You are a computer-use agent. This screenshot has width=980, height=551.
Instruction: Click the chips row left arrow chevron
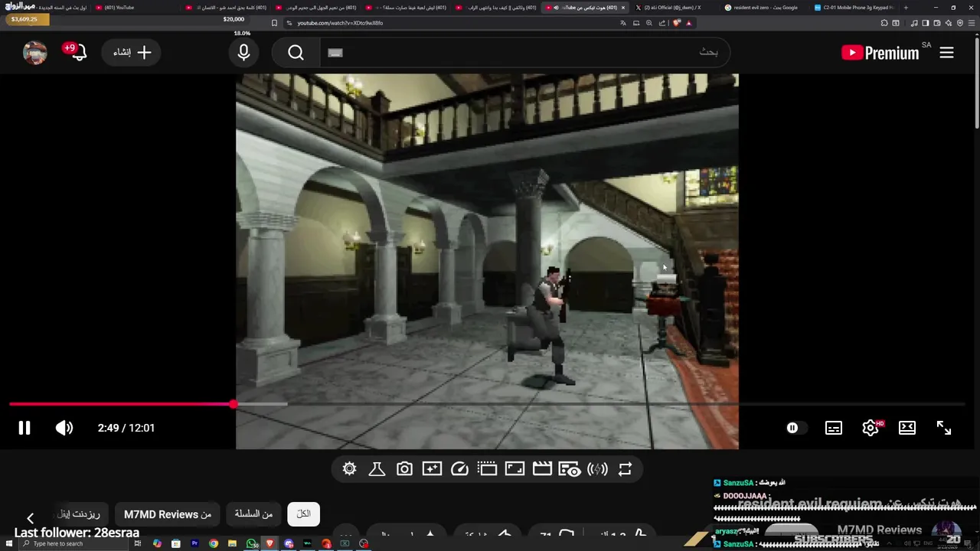30,519
